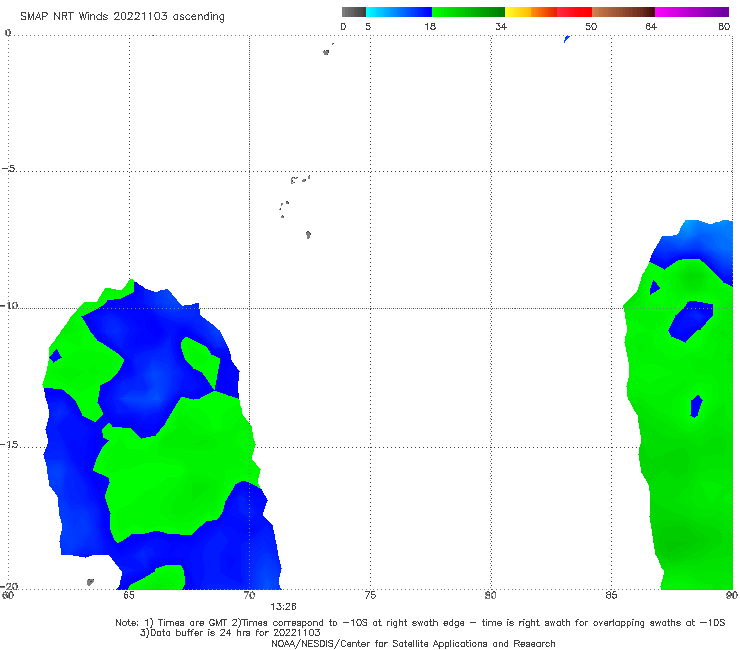
Task: Click longitude axis label '85'
Action: point(611,595)
